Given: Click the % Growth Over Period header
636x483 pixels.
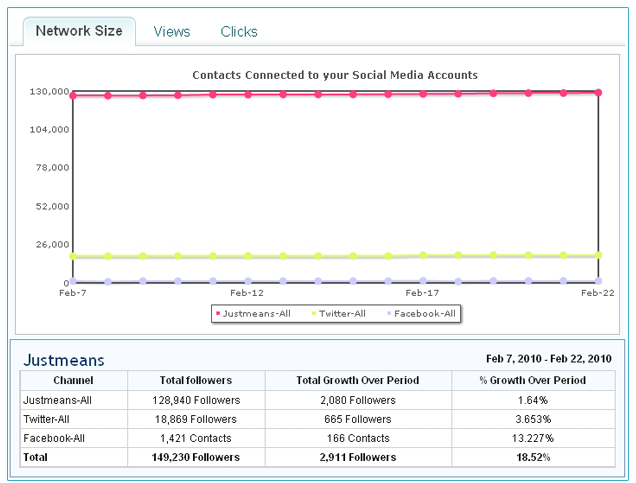Looking at the screenshot, I should (533, 380).
